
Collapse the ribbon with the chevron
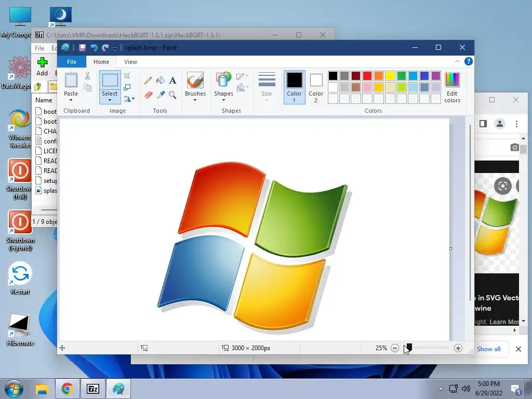pos(457,61)
